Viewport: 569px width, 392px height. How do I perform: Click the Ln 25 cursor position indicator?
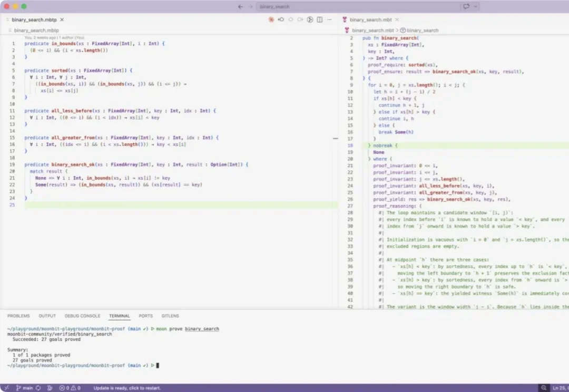[x=560, y=388]
